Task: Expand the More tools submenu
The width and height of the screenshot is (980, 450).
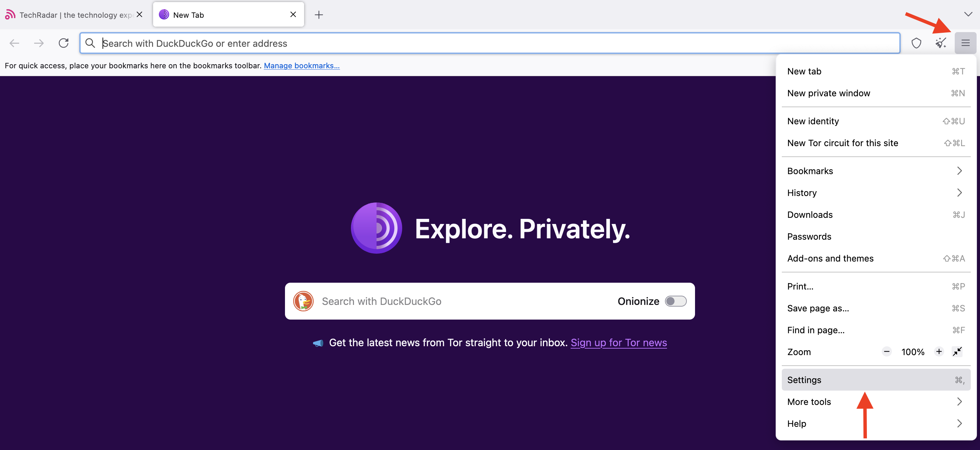Action: [876, 402]
